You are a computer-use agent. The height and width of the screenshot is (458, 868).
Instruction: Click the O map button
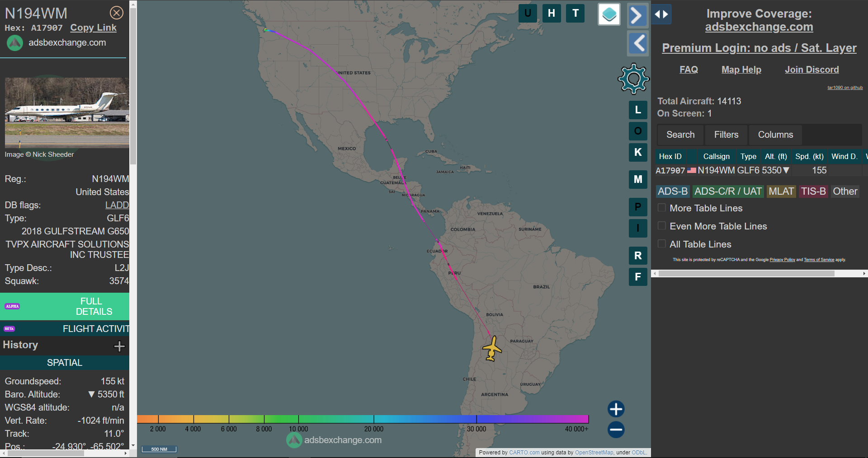(638, 131)
